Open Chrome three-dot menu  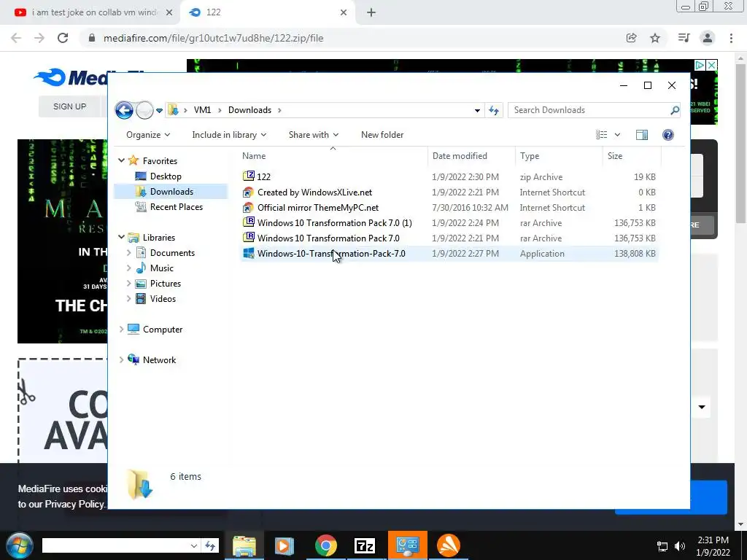[x=731, y=38]
